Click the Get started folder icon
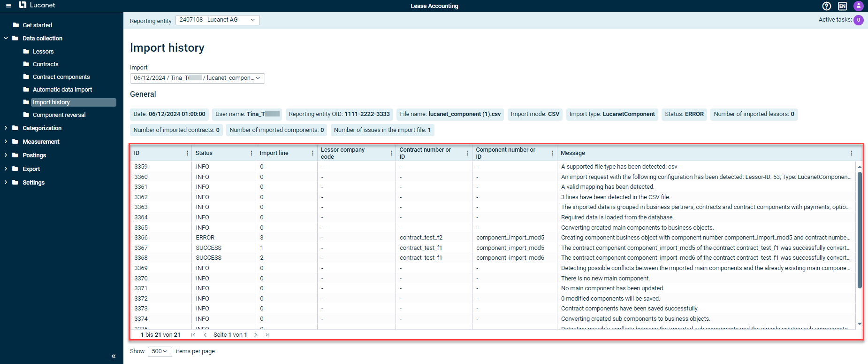868x364 pixels. tap(16, 25)
